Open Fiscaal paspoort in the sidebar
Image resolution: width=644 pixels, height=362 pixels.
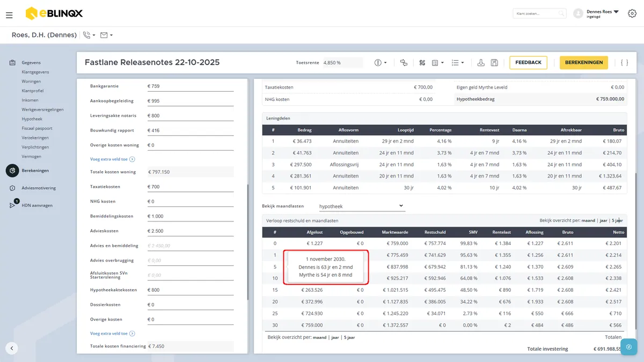coord(37,128)
